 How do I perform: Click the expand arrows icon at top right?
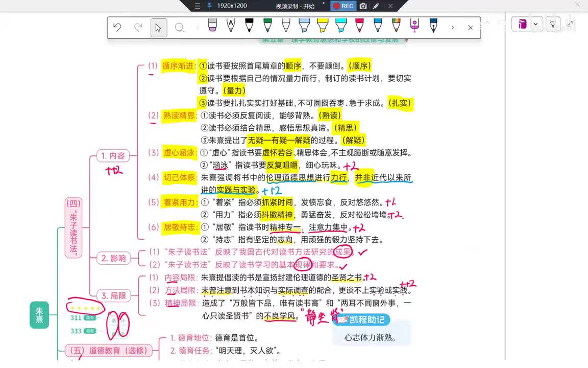570,24
